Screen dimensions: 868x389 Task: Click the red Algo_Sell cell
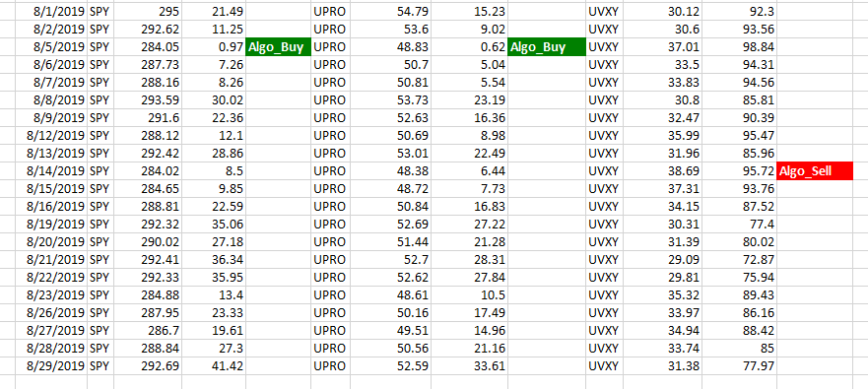[x=815, y=171]
